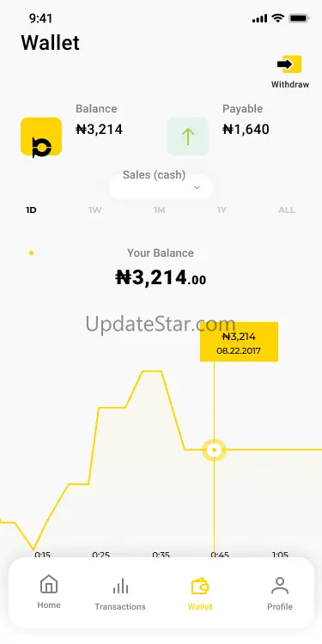322x644 pixels.
Task: Tap the Payable ₦1,640 amount
Action: [x=246, y=130]
